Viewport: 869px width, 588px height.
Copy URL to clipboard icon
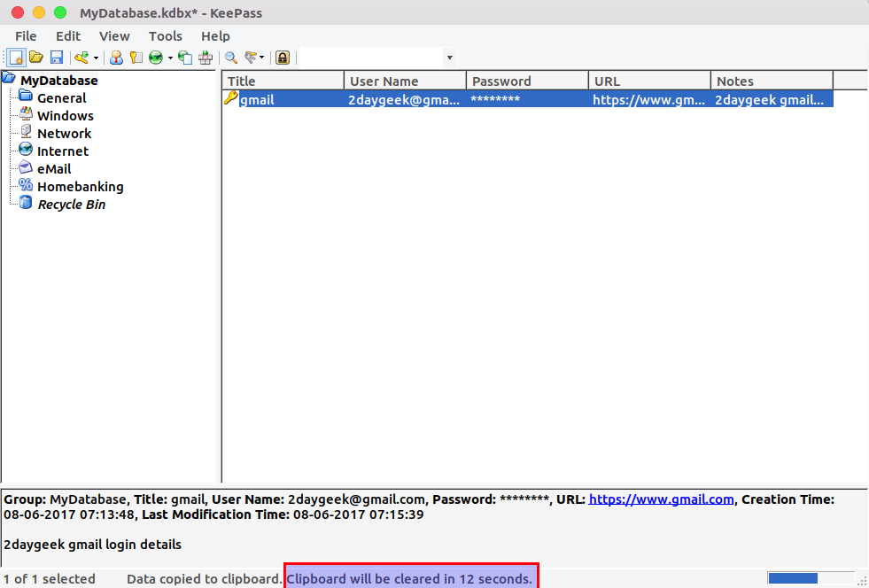pos(185,57)
